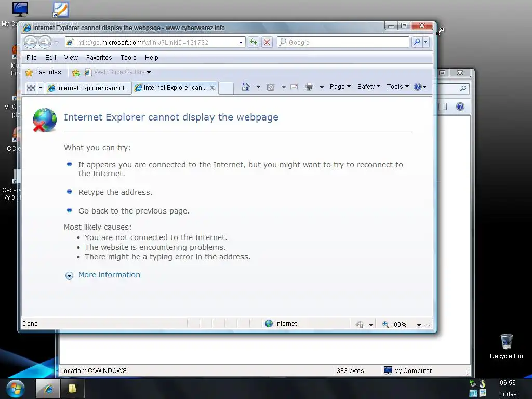Open the Recycle Bin desktop icon

[506, 347]
